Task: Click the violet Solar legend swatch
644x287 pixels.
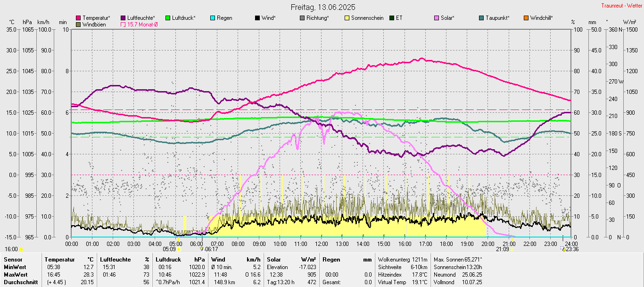Action: click(x=437, y=18)
